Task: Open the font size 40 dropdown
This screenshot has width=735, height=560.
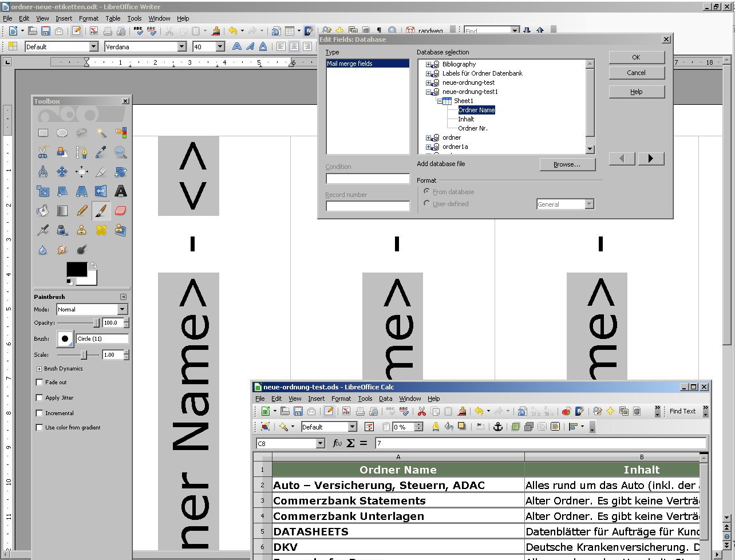Action: pyautogui.click(x=220, y=47)
